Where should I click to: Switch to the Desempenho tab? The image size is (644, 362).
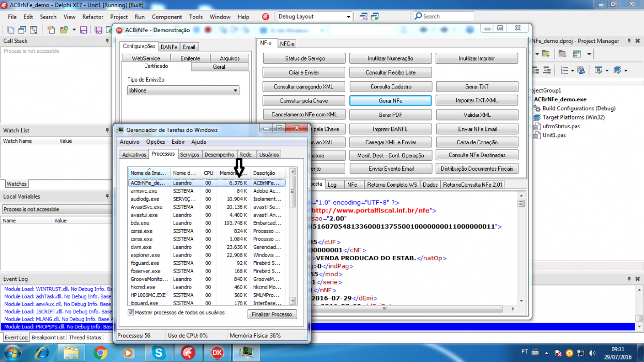point(219,155)
